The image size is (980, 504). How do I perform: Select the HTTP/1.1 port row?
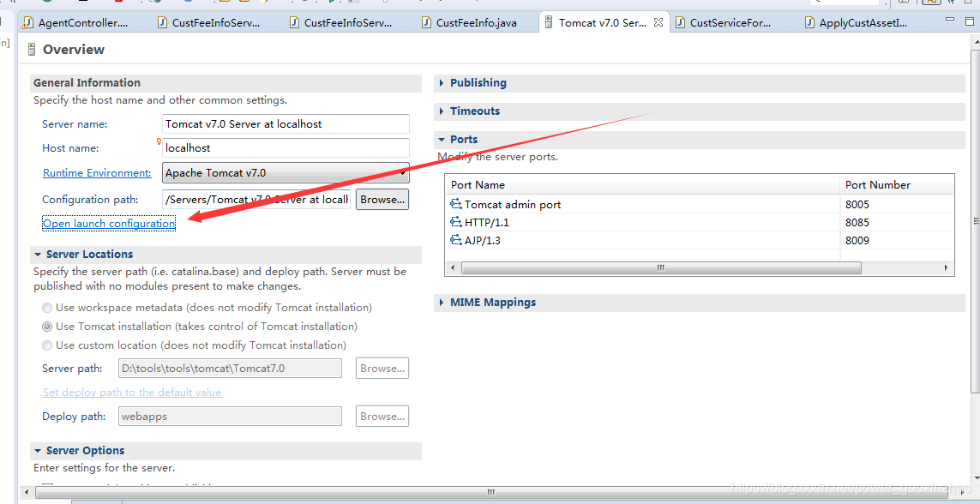[x=700, y=222]
